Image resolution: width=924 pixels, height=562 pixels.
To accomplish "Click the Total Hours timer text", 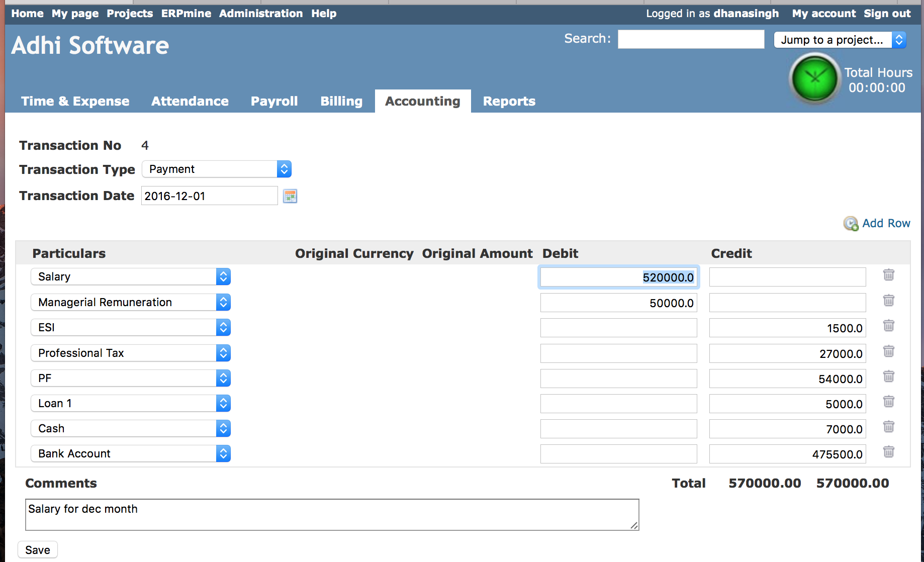I will 878,80.
